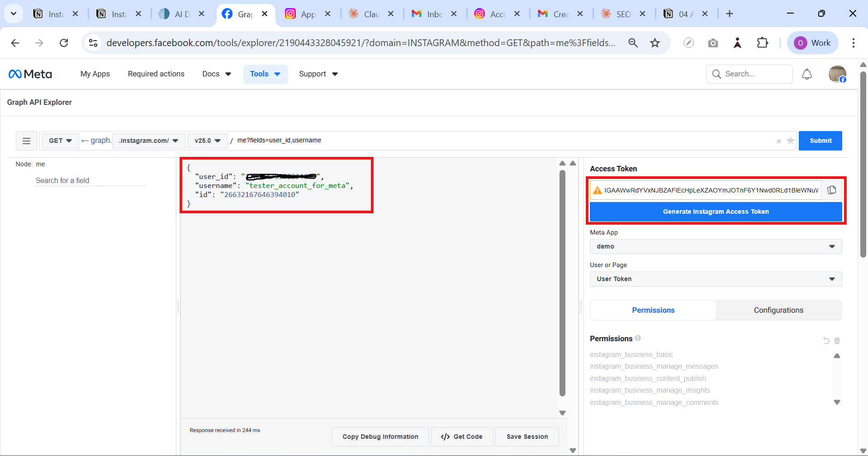The height and width of the screenshot is (456, 868).
Task: Bookmark this page with the star
Action: click(655, 43)
